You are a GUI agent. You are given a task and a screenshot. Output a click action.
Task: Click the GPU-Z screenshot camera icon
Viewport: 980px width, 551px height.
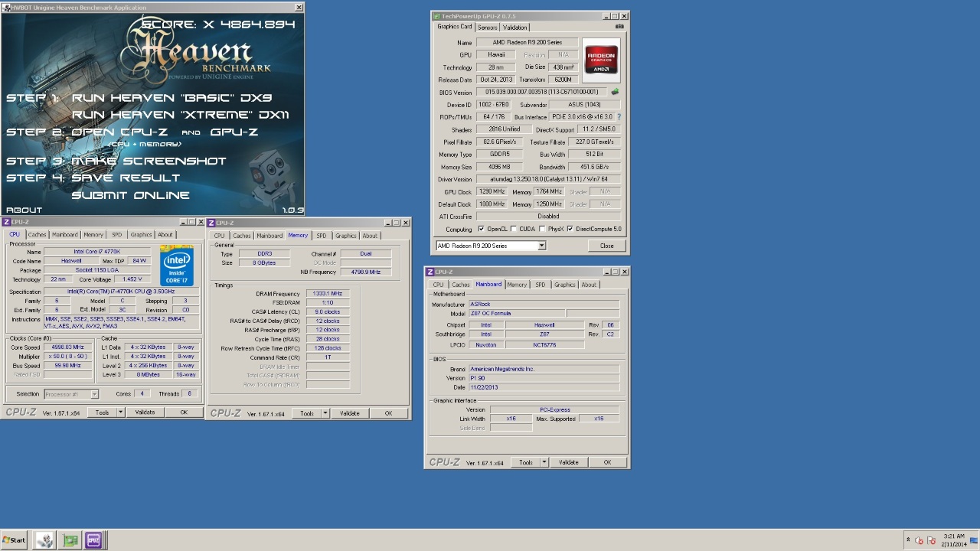619,27
